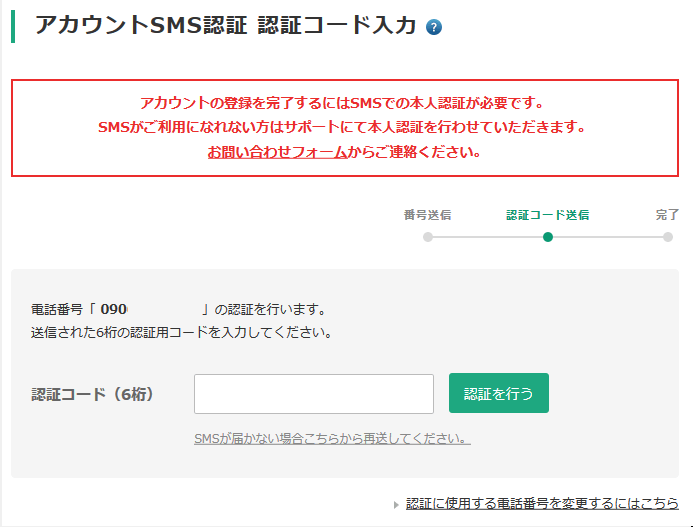The height and width of the screenshot is (527, 693).
Task: Open the blue question mark help icon
Action: tap(434, 27)
